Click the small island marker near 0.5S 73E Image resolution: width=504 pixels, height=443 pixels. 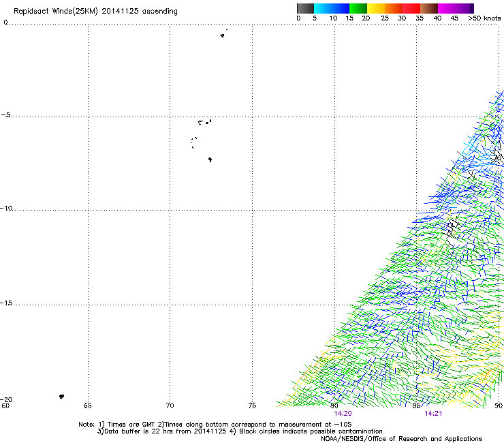click(x=223, y=35)
